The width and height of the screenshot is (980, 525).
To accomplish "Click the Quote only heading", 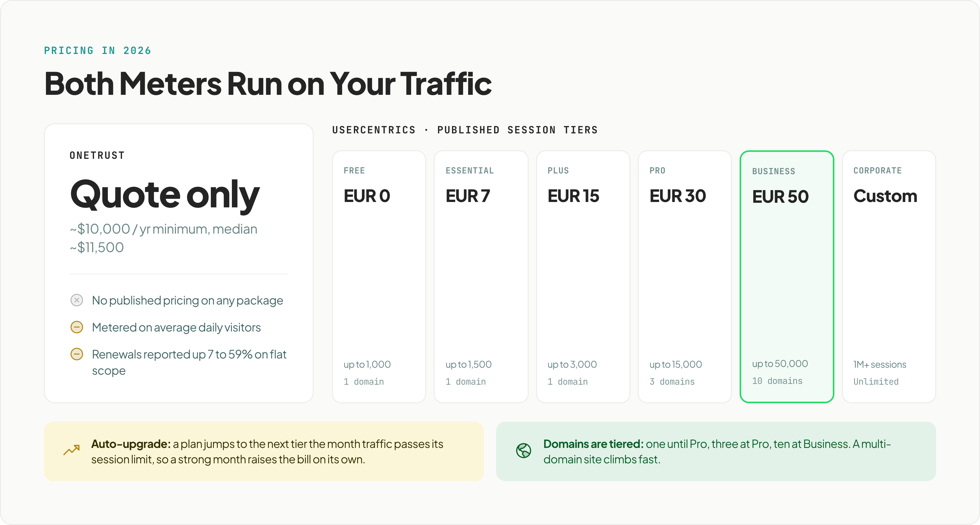I will (165, 195).
